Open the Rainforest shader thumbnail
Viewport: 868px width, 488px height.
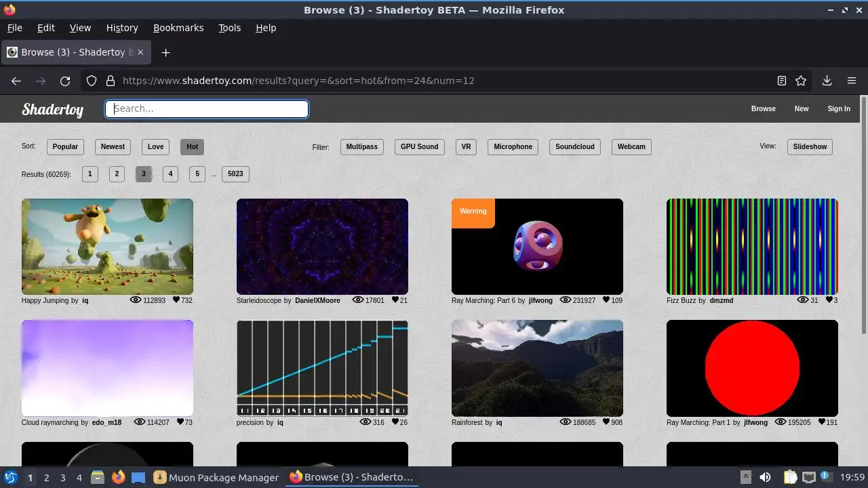point(537,368)
